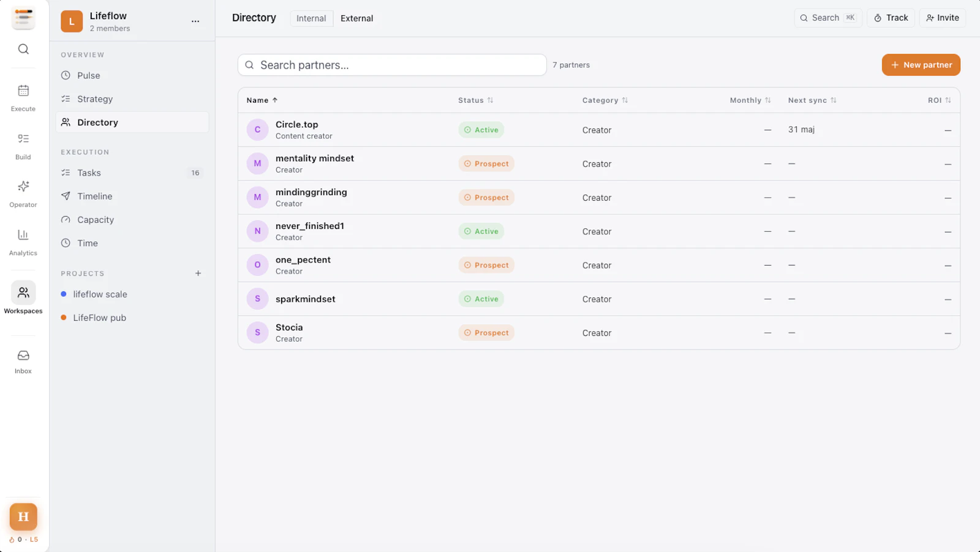The width and height of the screenshot is (980, 552).
Task: Open the workspace three-dots menu
Action: pos(195,21)
